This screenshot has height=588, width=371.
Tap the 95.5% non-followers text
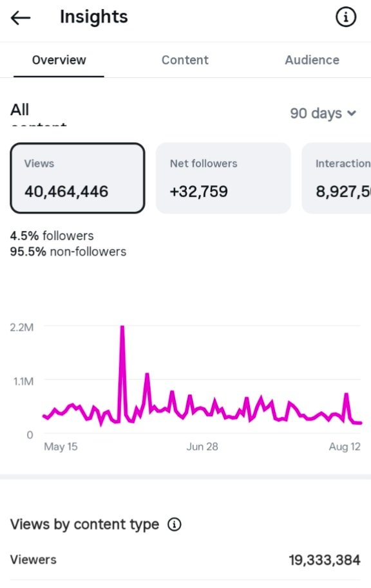point(68,252)
